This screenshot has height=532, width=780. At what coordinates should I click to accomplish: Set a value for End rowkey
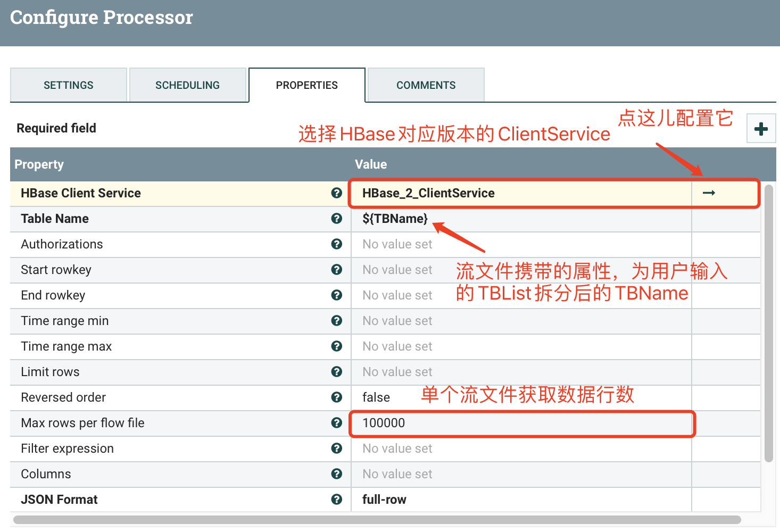tap(521, 295)
